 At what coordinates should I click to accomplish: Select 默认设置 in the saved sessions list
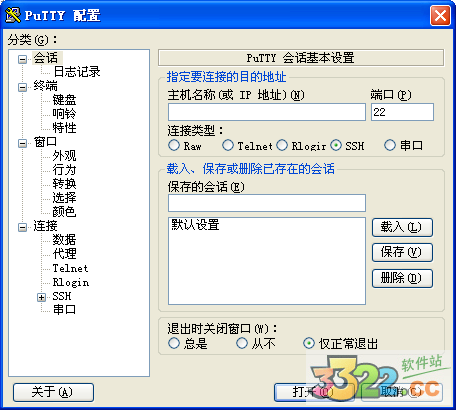(195, 225)
